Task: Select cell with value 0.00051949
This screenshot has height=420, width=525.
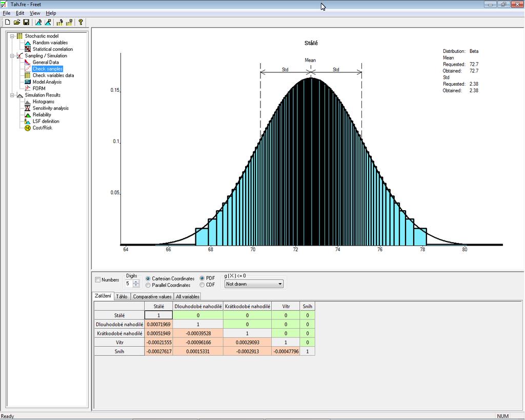Action: [x=159, y=333]
